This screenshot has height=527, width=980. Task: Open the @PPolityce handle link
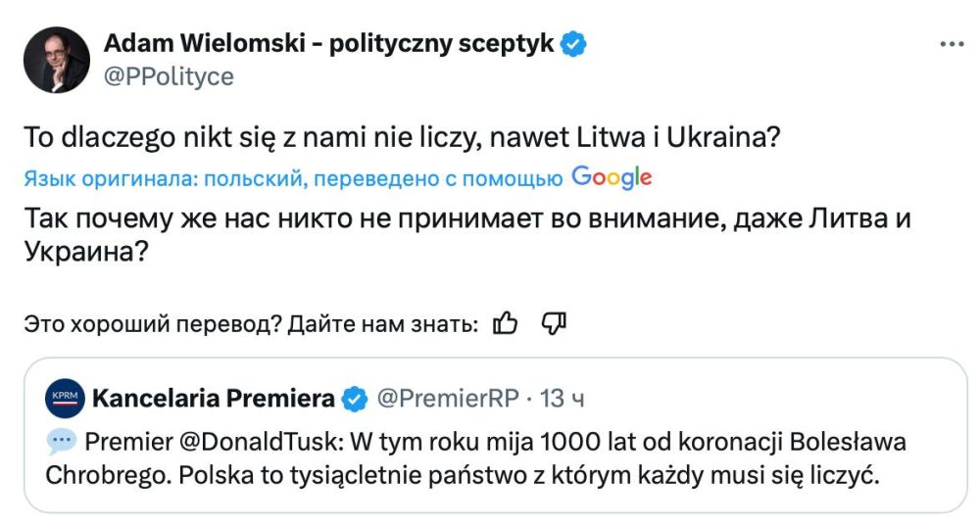click(x=169, y=76)
